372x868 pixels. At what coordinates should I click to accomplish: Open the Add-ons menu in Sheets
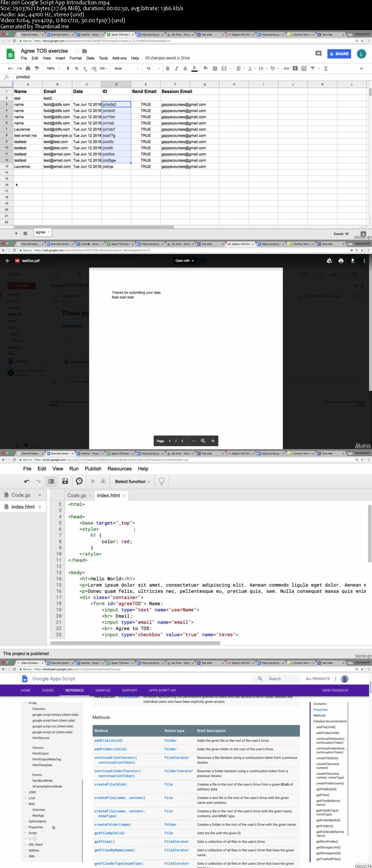tap(119, 58)
